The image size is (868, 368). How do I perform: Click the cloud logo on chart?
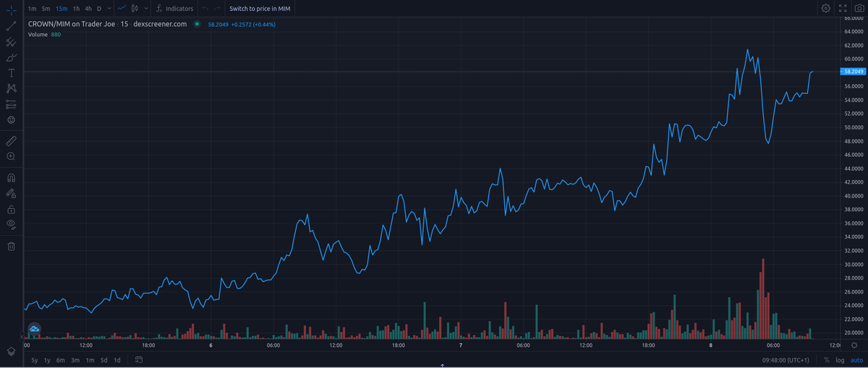tap(34, 330)
